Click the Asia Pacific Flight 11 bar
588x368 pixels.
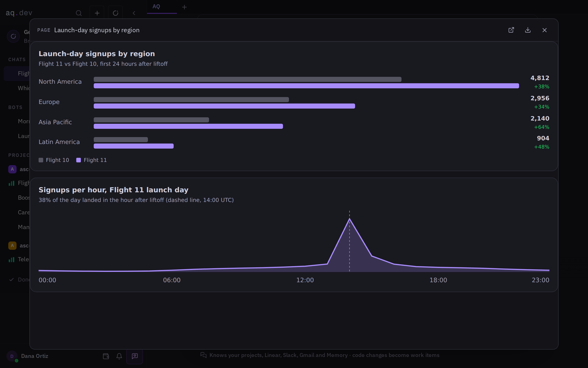click(x=188, y=126)
